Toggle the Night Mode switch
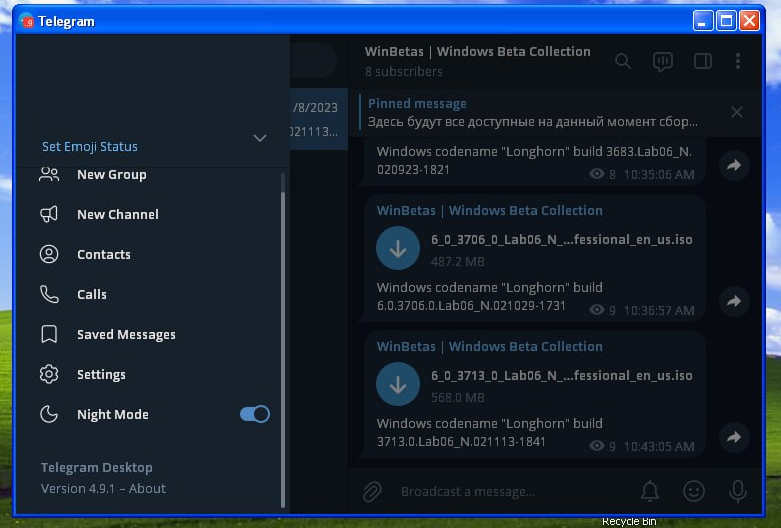The image size is (781, 528). [255, 414]
